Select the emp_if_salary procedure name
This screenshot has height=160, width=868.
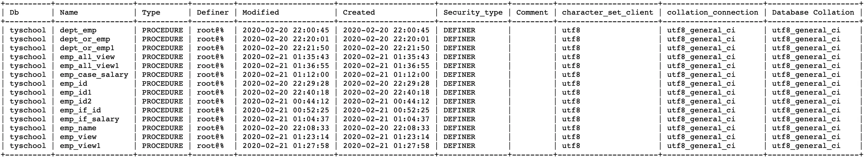pos(89,119)
